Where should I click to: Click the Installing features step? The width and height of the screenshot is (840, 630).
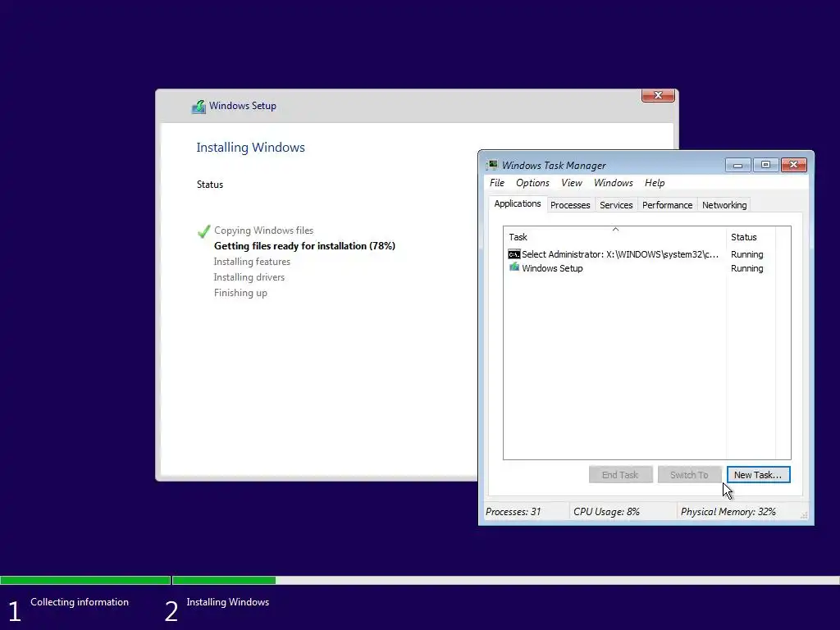pyautogui.click(x=252, y=262)
